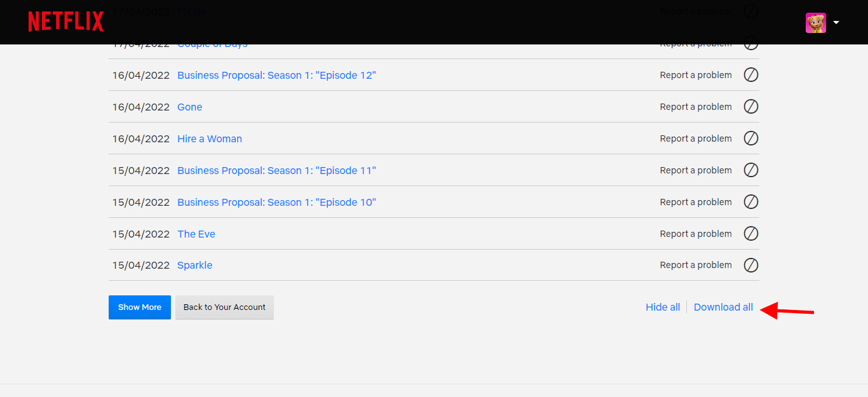
Task: Hide Hire a Woman from viewing history
Action: tap(751, 138)
